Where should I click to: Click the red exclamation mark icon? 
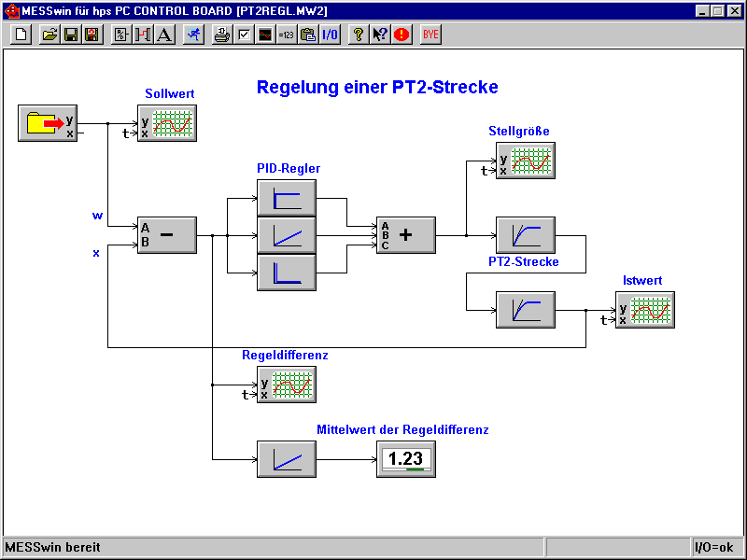402,35
